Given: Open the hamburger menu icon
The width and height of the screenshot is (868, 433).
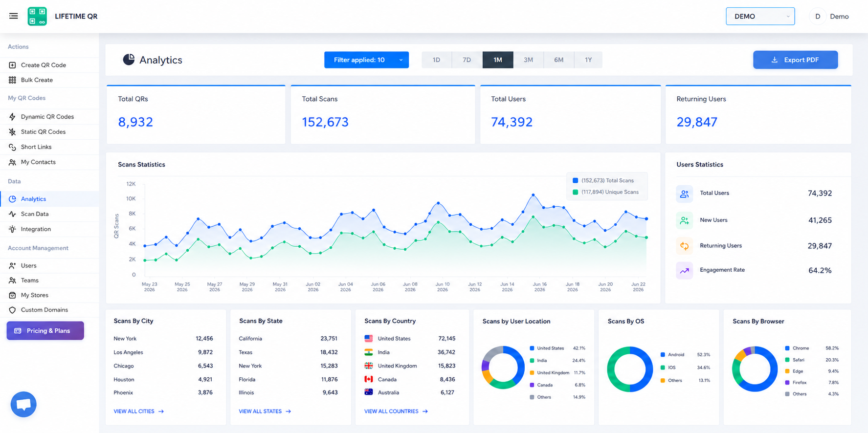Looking at the screenshot, I should click(x=14, y=16).
